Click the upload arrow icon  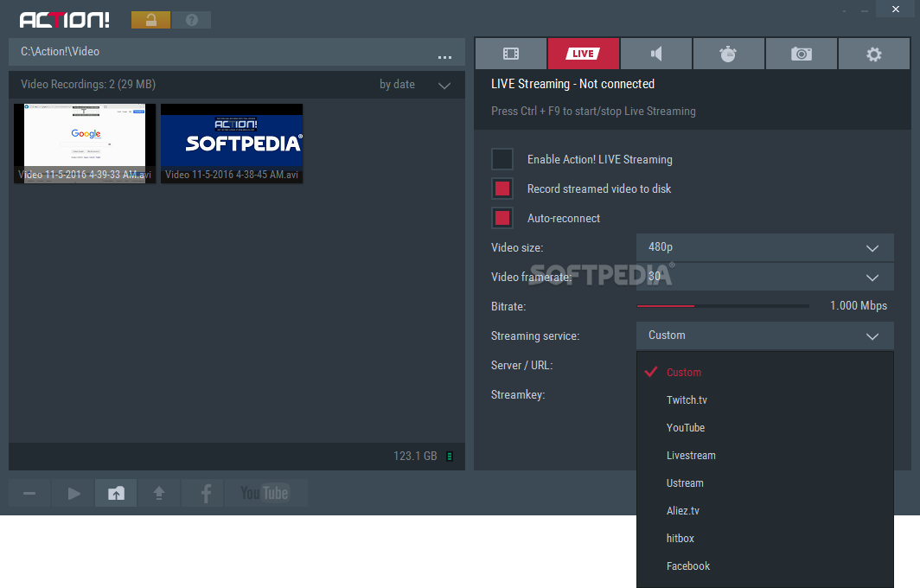[x=159, y=493]
